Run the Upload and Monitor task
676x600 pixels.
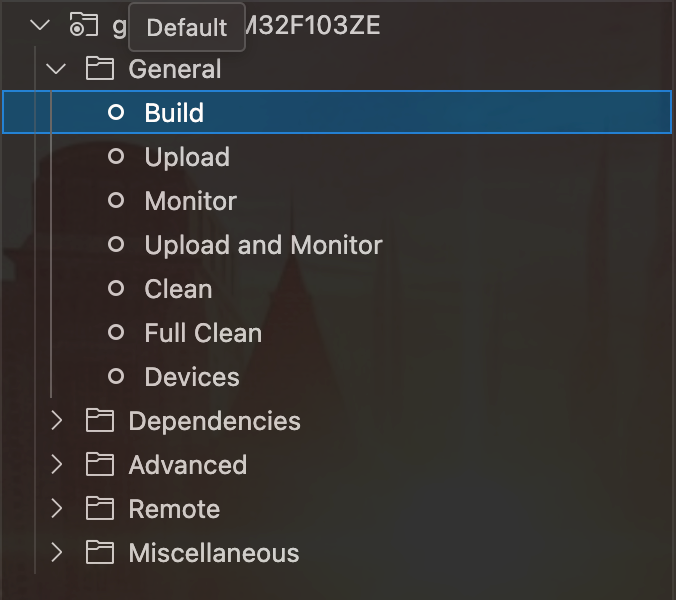(263, 245)
